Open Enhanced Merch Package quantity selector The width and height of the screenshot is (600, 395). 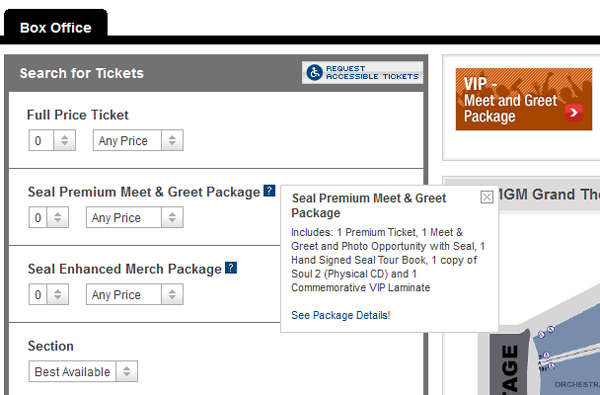pos(49,294)
